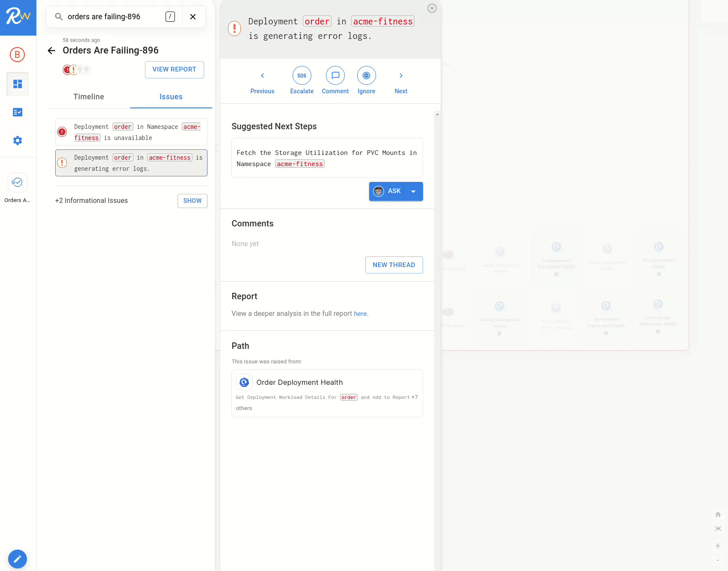Select the Issues tab
728x571 pixels.
171,97
